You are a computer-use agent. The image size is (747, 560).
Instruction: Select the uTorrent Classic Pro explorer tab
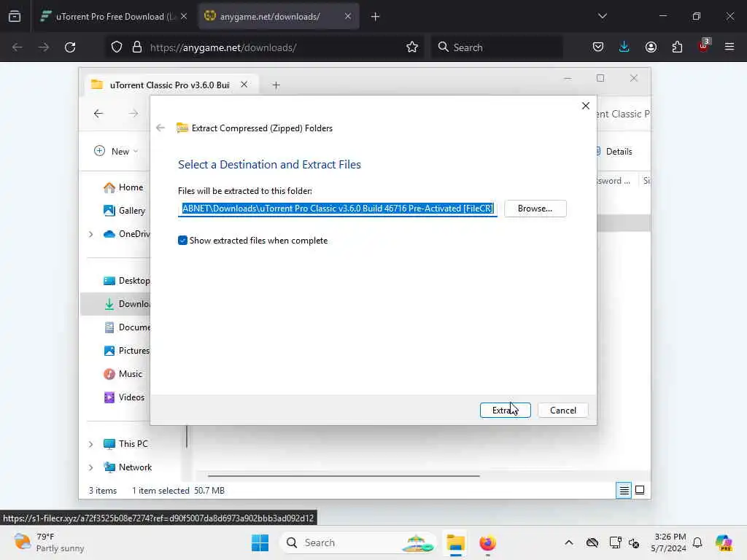169,85
